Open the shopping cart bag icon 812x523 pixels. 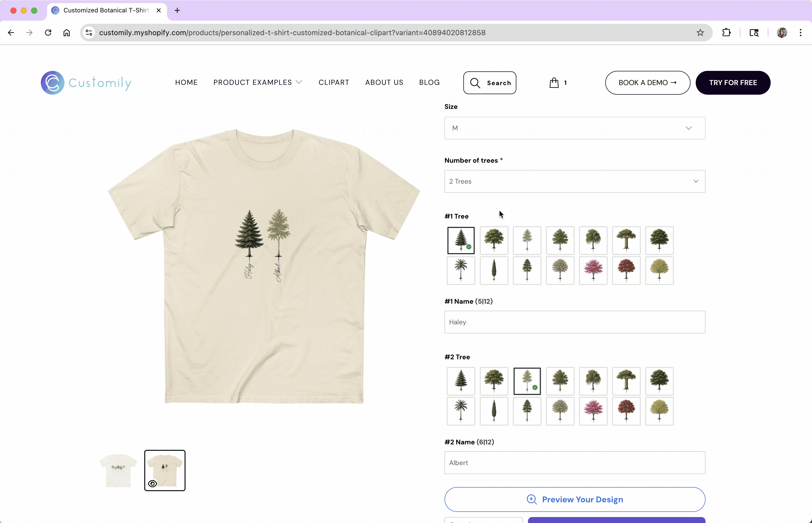(554, 83)
